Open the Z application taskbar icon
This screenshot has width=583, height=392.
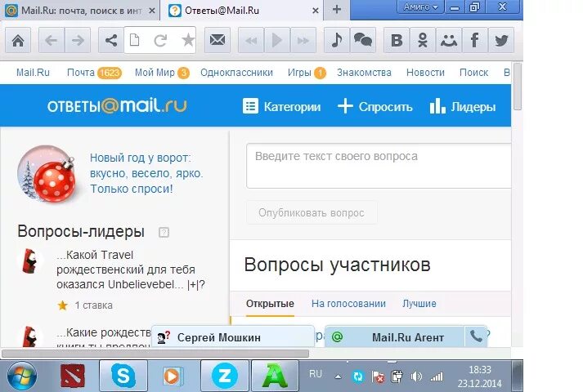coord(225,376)
